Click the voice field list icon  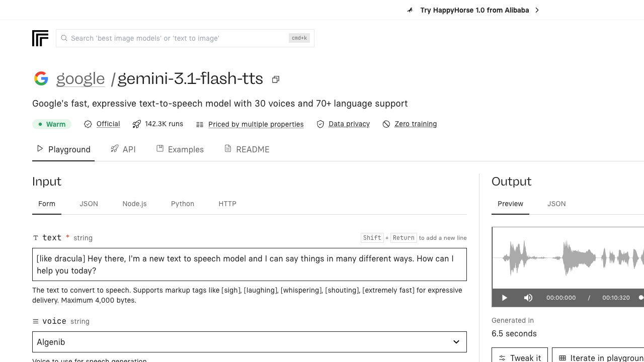36,321
